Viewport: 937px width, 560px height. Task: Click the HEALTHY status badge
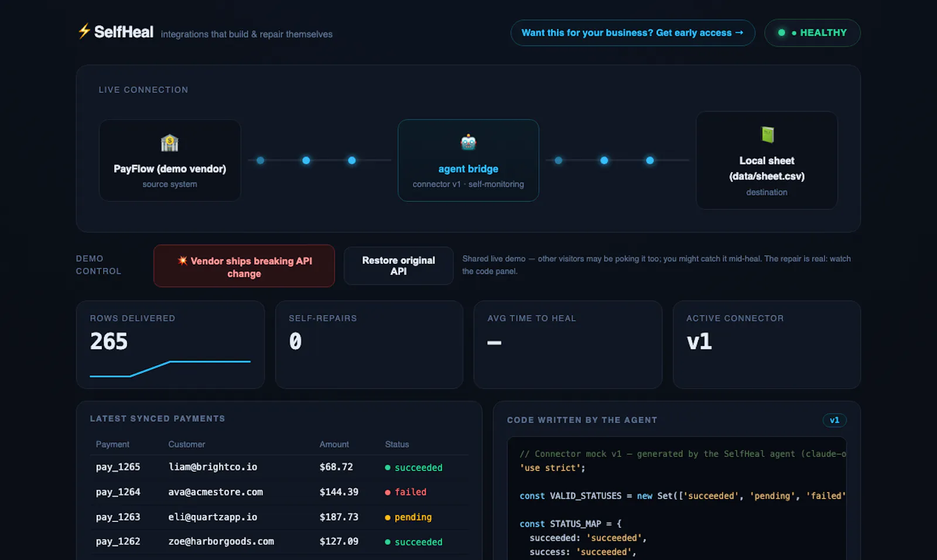[812, 33]
